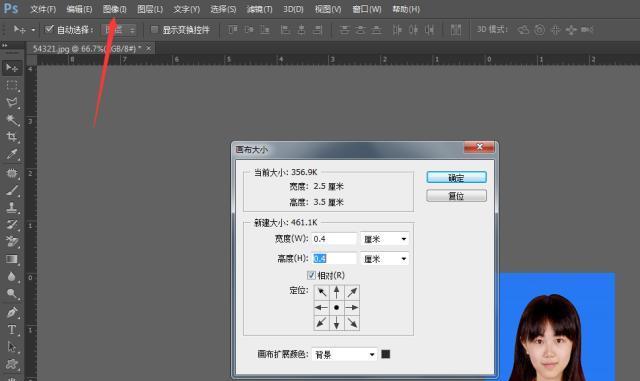The image size is (640, 381).
Task: Open the 窗口(W) menu
Action: [x=367, y=9]
